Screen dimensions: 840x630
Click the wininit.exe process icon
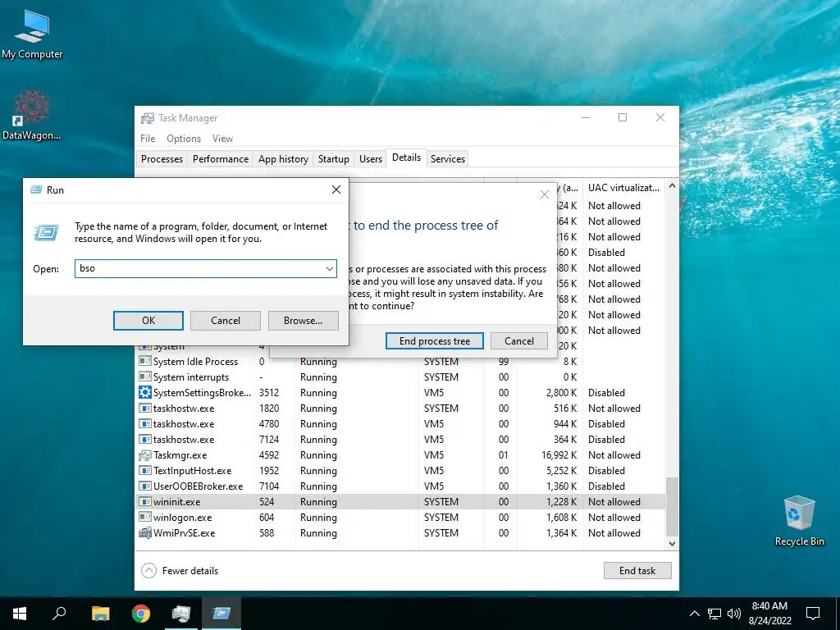[144, 502]
